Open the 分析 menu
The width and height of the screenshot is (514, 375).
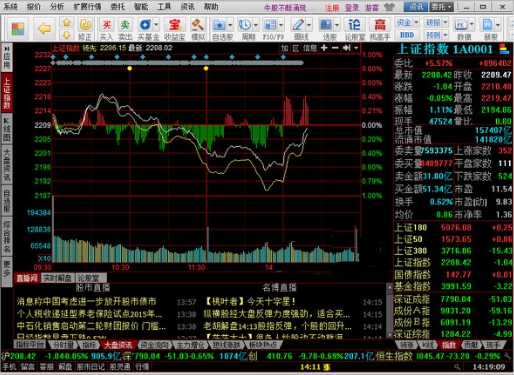pos(56,6)
